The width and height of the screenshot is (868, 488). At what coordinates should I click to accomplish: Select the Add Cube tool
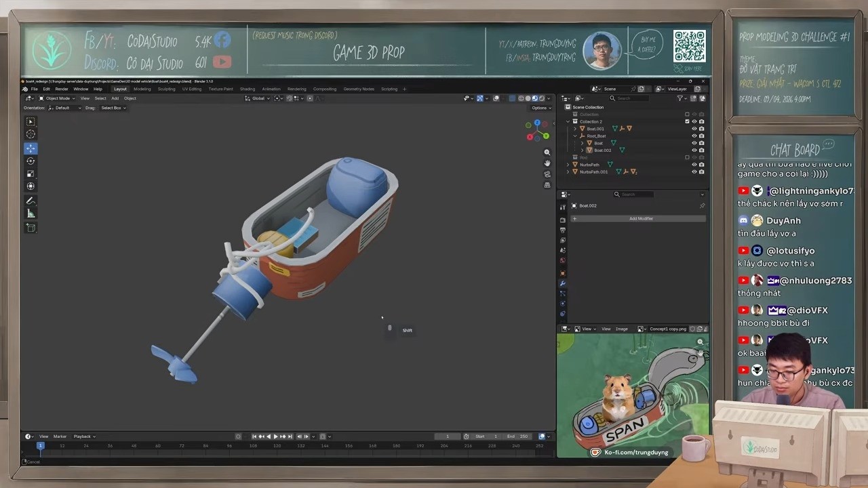(31, 228)
